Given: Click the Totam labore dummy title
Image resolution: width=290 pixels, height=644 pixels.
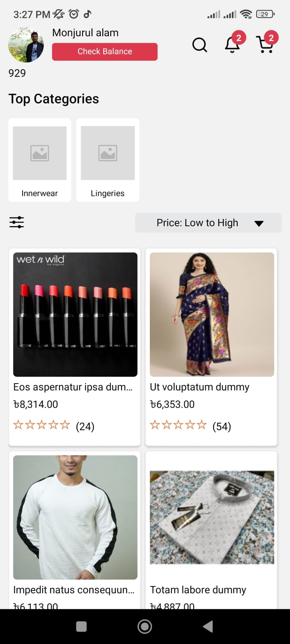Looking at the screenshot, I should tap(198, 590).
